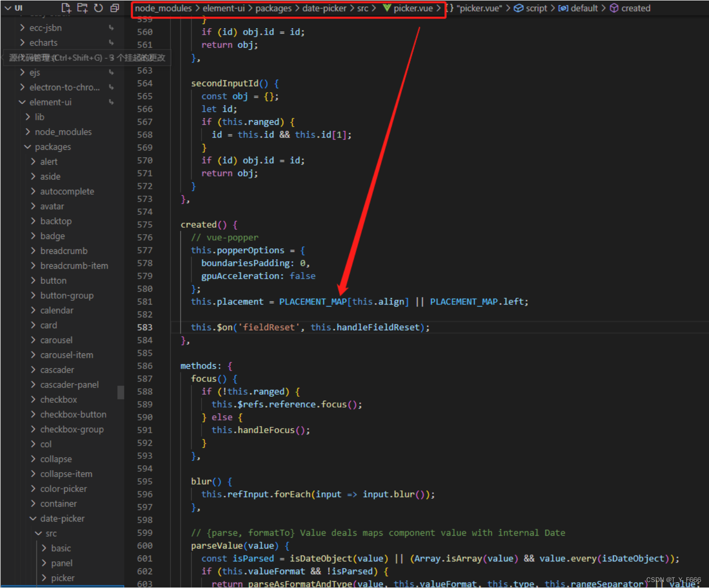Click the explorer panel scrollbar thumb
Image resolution: width=709 pixels, height=588 pixels.
121,392
